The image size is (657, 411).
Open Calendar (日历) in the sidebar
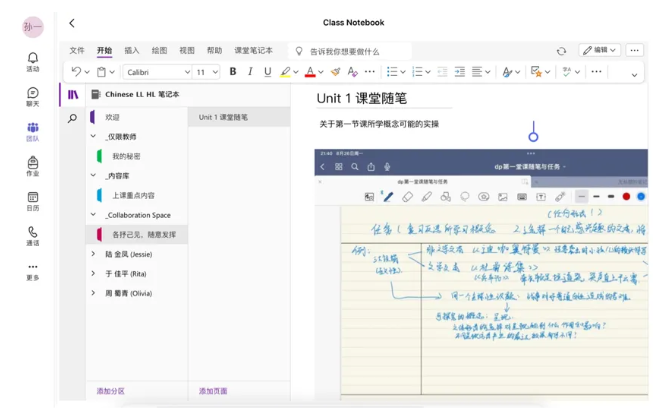tap(33, 201)
